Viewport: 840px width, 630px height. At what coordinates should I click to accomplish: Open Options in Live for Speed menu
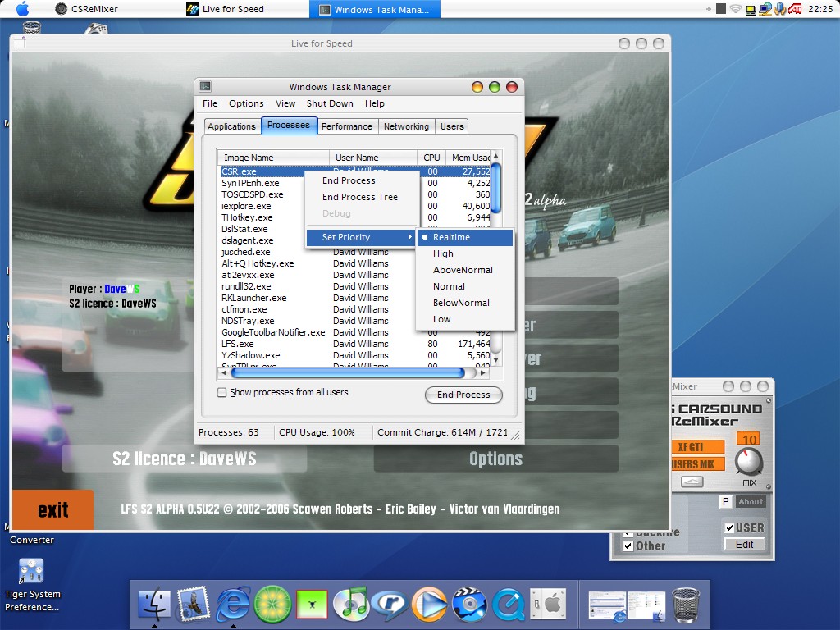click(x=496, y=459)
